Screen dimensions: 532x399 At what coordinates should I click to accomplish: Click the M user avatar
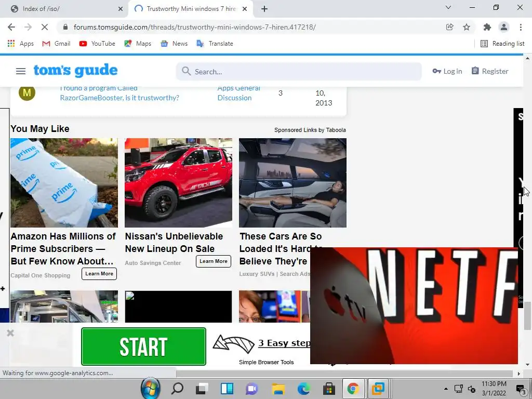[x=27, y=92]
